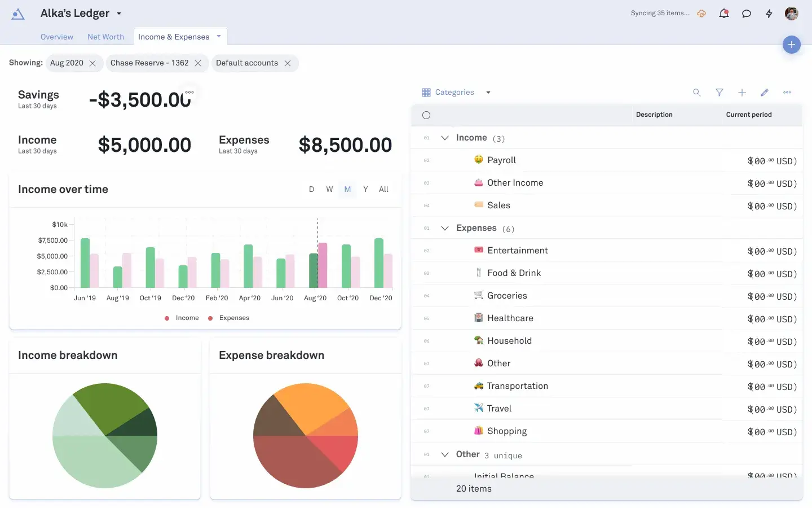812x508 pixels.
Task: Click the pencil edit icon
Action: (x=765, y=93)
